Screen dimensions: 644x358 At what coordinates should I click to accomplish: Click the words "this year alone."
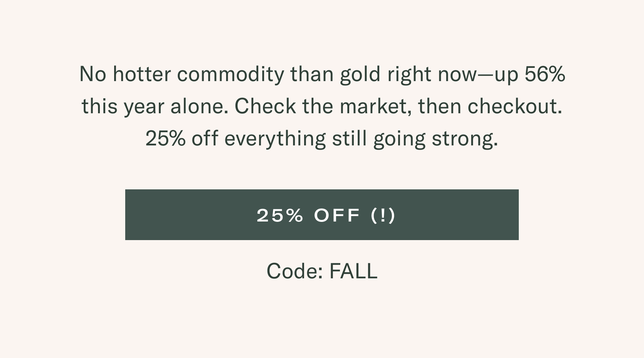click(x=155, y=106)
